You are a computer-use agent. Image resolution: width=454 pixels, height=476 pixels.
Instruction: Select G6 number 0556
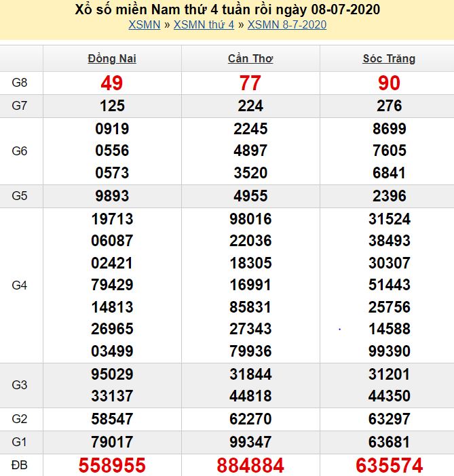[112, 151]
